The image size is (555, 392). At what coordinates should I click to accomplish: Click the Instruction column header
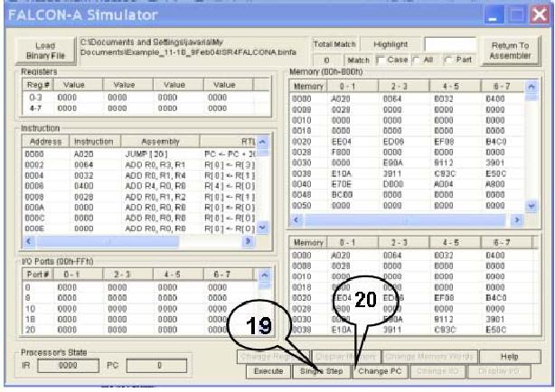coord(95,142)
